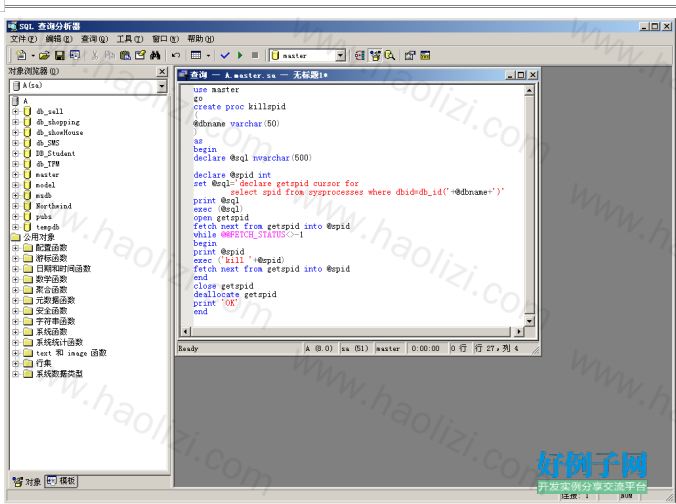
Task: Select the 游标函数 folder icon
Action: (x=28, y=258)
